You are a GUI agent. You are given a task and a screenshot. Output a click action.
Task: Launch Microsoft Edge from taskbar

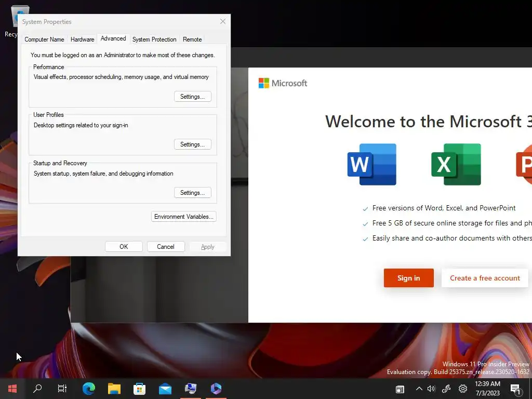click(x=88, y=389)
